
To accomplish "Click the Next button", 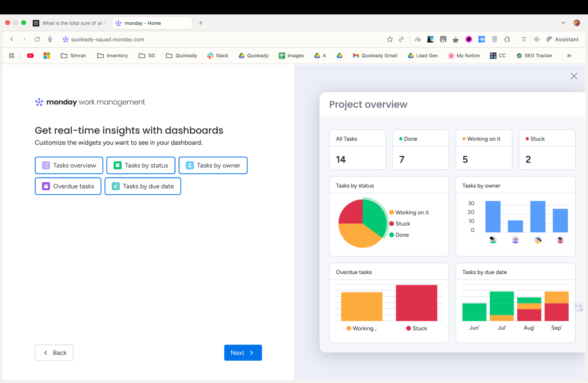I will pyautogui.click(x=243, y=352).
